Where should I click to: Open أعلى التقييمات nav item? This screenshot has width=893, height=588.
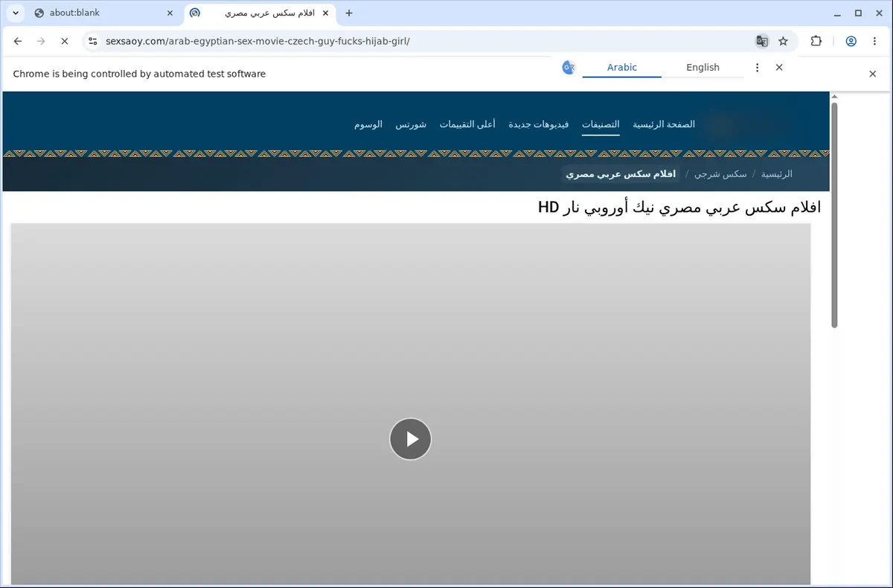(467, 124)
